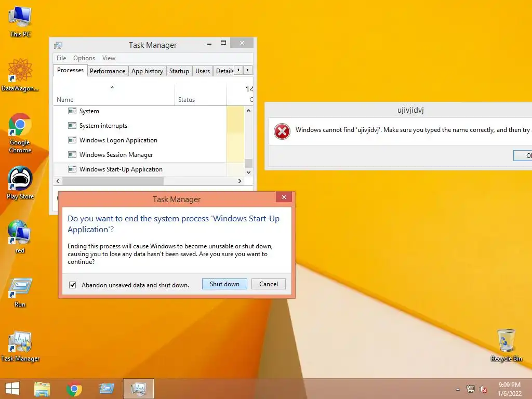Image resolution: width=532 pixels, height=399 pixels.
Task: Minimize the Task Manager window
Action: pos(209,44)
